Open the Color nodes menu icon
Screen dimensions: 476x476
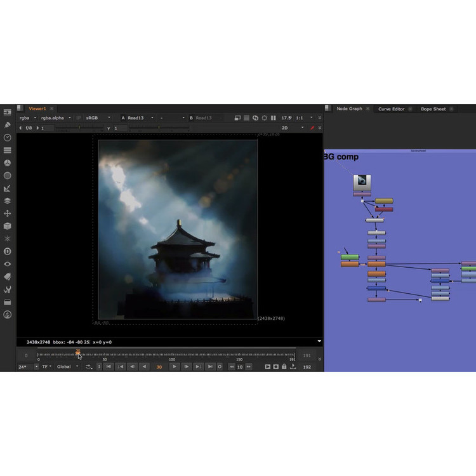pyautogui.click(x=8, y=163)
